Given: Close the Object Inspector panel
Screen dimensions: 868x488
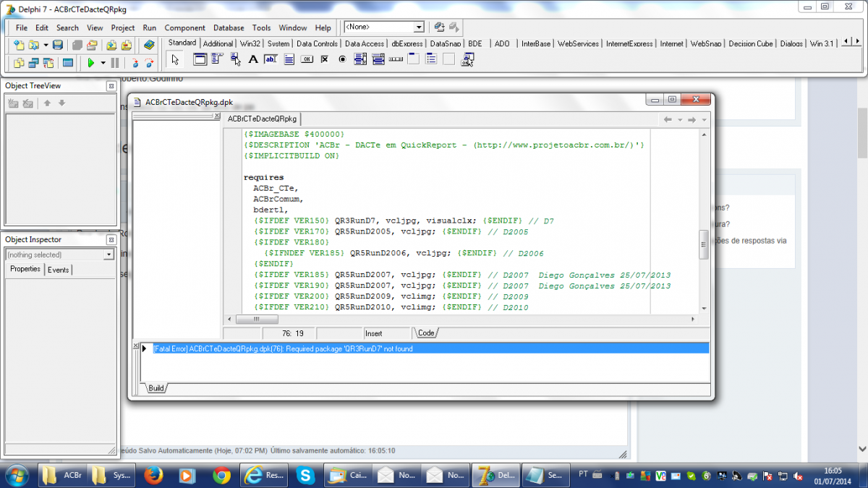Looking at the screenshot, I should [x=111, y=240].
